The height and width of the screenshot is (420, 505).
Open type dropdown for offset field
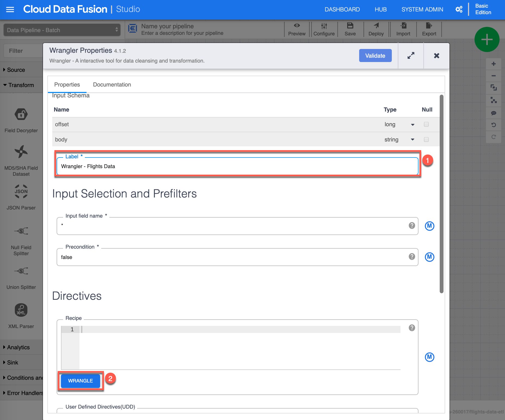(412, 125)
